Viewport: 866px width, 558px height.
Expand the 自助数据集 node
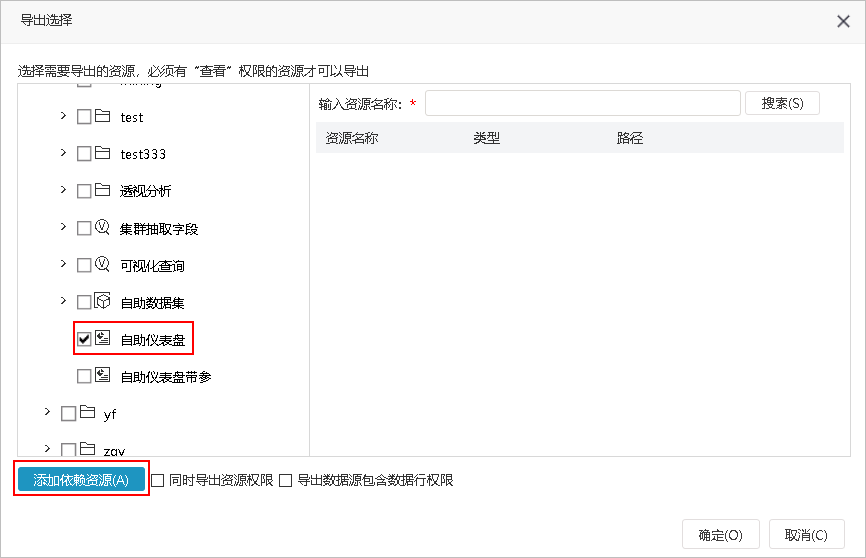[63, 301]
